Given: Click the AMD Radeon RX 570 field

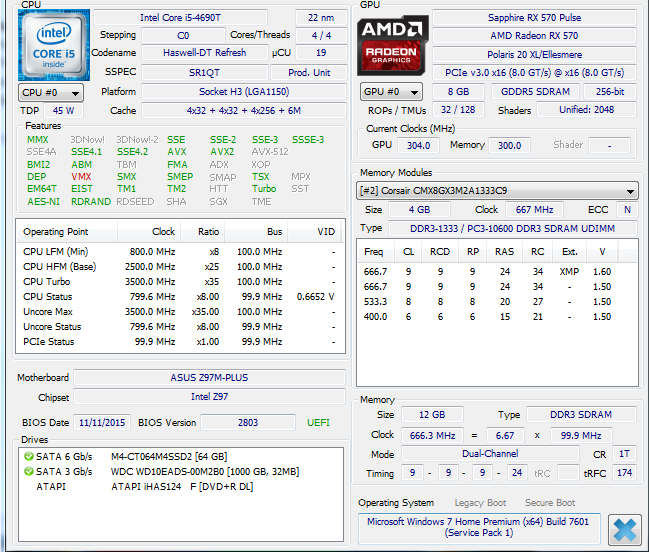Looking at the screenshot, I should coord(534,36).
